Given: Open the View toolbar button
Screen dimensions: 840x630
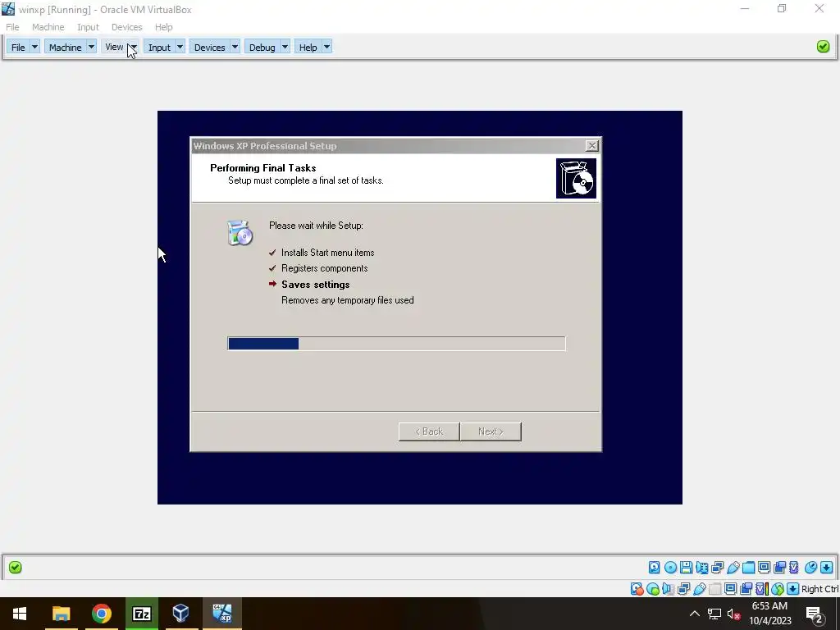Looking at the screenshot, I should click(x=114, y=47).
